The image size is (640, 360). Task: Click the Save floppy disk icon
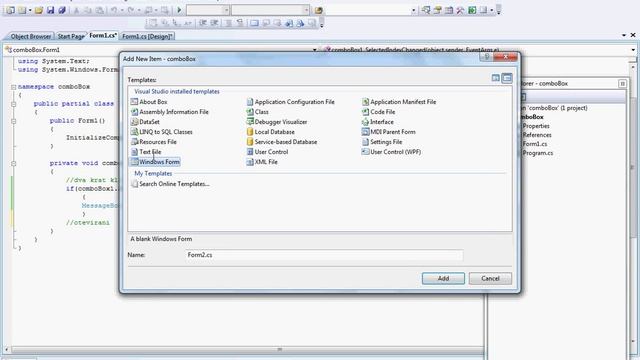coord(50,10)
